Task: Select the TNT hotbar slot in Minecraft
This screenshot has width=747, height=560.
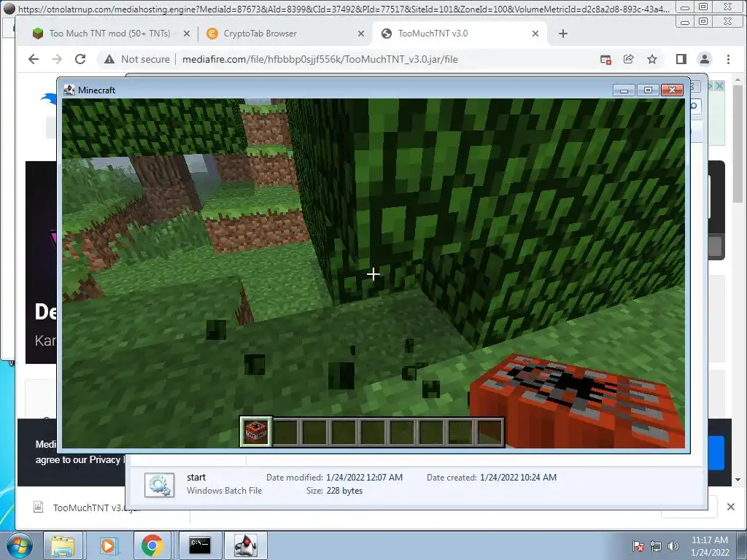Action: pyautogui.click(x=256, y=432)
